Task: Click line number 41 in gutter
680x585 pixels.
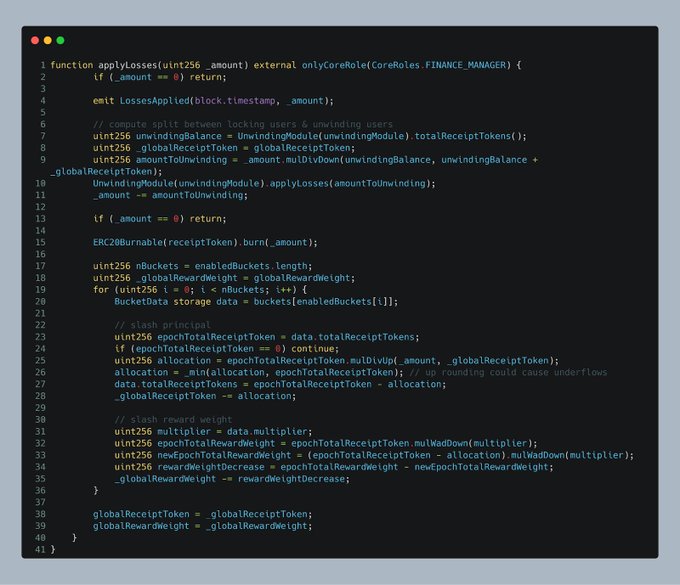Action: coord(39,548)
